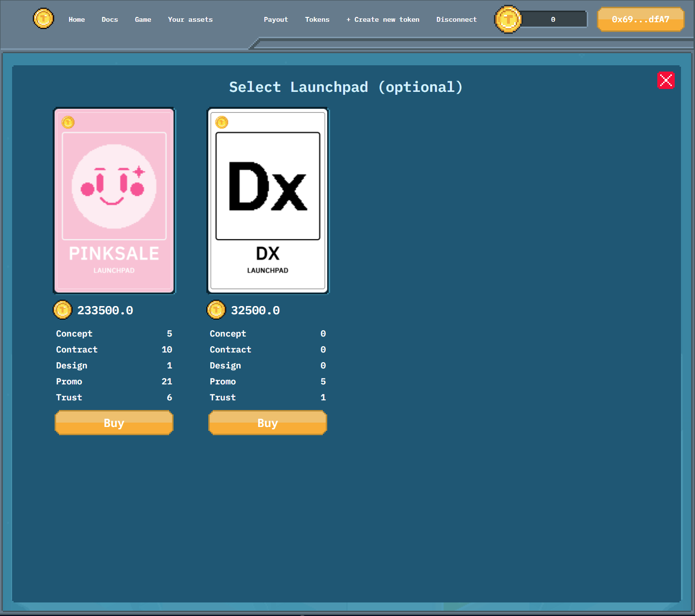Viewport: 695px width, 616px height.
Task: Click DX Trust stat row
Action: point(268,397)
